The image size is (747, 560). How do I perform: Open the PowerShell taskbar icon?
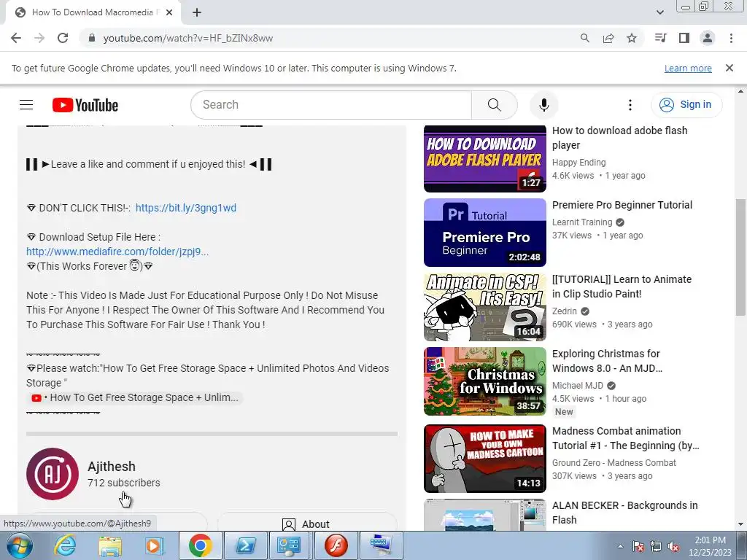coord(246,545)
